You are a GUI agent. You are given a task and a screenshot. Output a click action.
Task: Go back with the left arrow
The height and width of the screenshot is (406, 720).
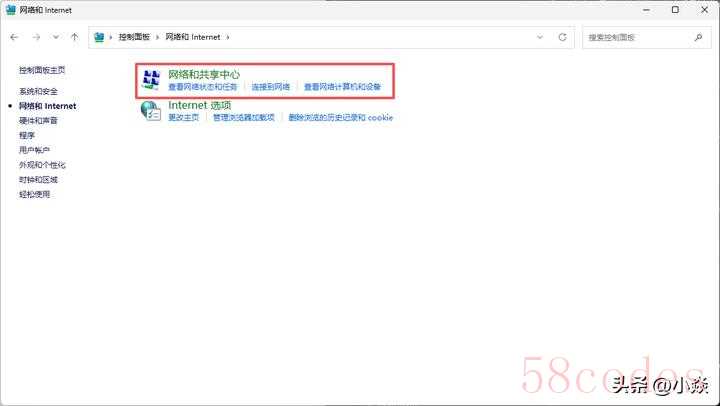[x=14, y=37]
